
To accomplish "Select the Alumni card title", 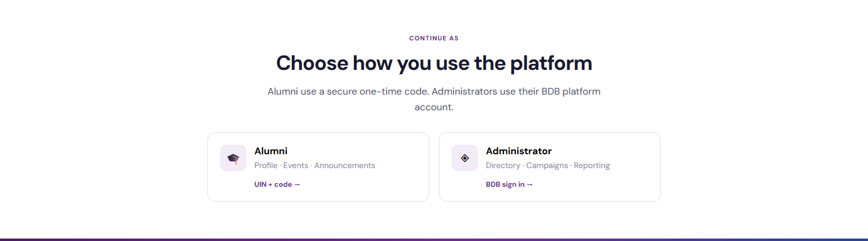I will 271,151.
